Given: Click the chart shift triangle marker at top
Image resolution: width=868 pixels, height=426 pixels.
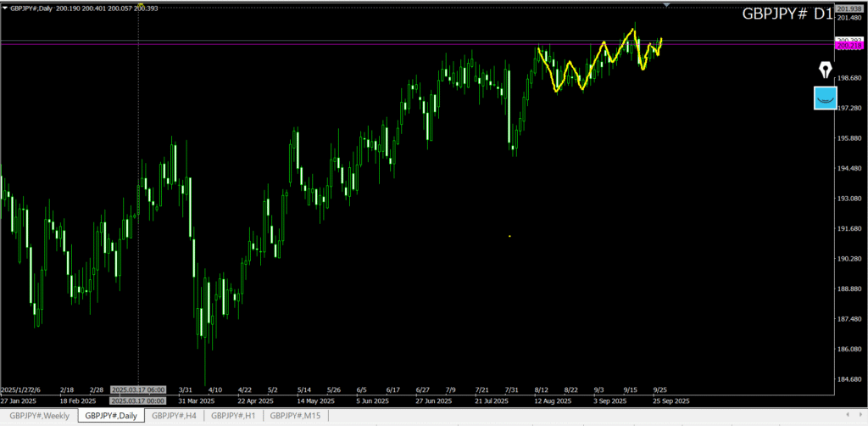Looking at the screenshot, I should (668, 5).
